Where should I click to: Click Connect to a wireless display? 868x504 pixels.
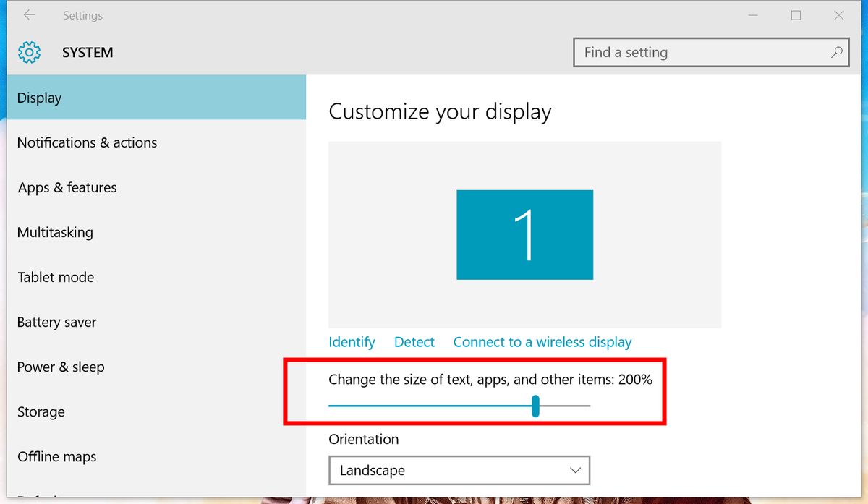(542, 341)
